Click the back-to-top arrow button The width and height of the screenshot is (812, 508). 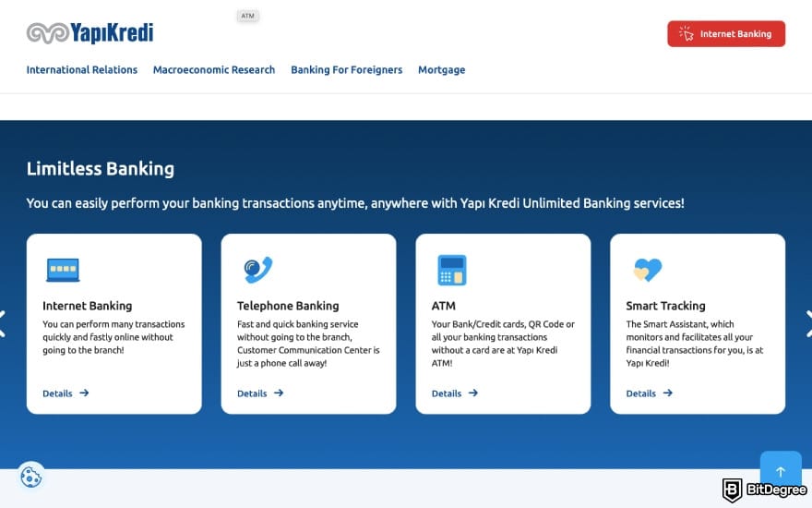tap(781, 471)
